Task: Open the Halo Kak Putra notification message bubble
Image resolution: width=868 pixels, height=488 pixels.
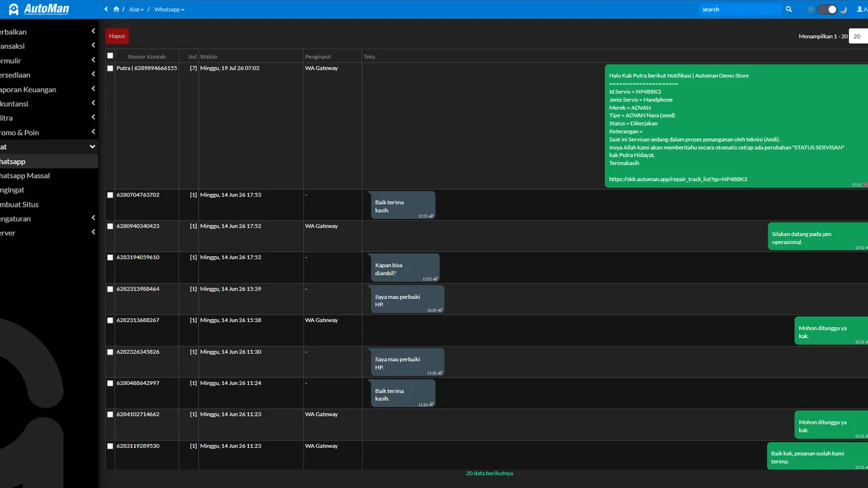Action: pos(736,126)
